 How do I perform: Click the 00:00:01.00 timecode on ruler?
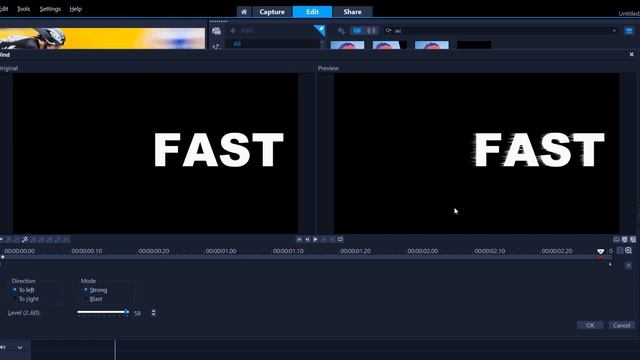pyautogui.click(x=221, y=251)
